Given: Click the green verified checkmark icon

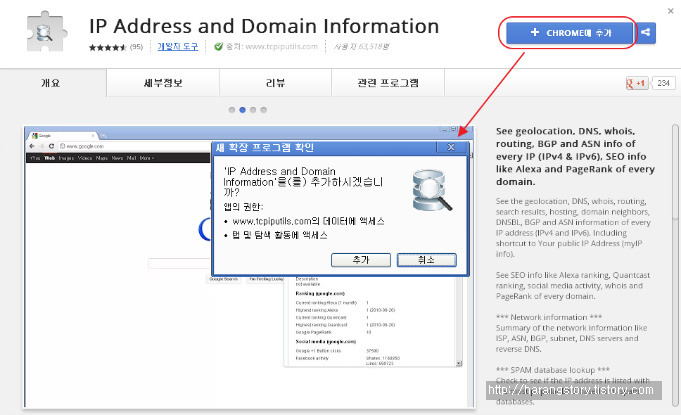Looking at the screenshot, I should pos(218,46).
